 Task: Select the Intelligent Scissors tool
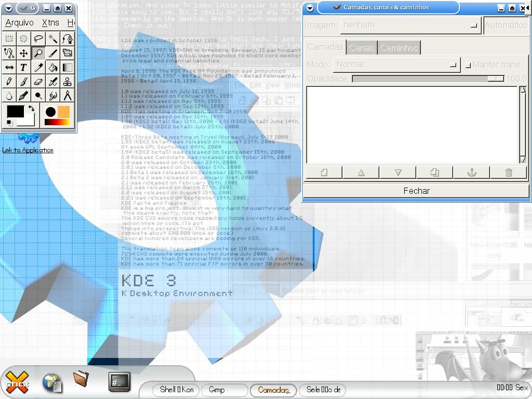[9, 53]
